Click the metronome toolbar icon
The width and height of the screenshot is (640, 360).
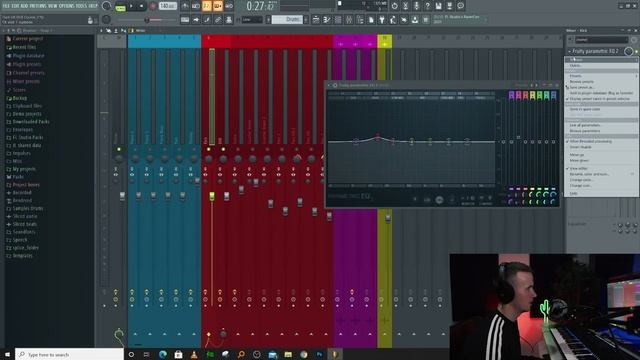pyautogui.click(x=185, y=6)
